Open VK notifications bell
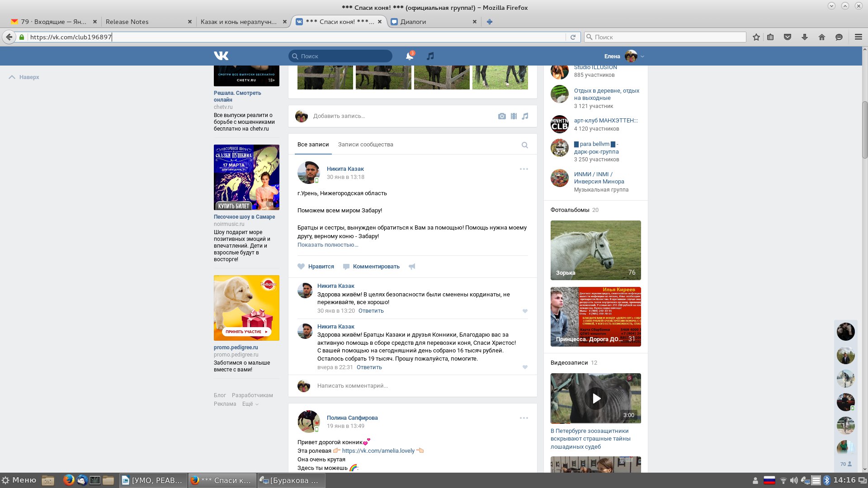This screenshot has height=488, width=868. [409, 56]
